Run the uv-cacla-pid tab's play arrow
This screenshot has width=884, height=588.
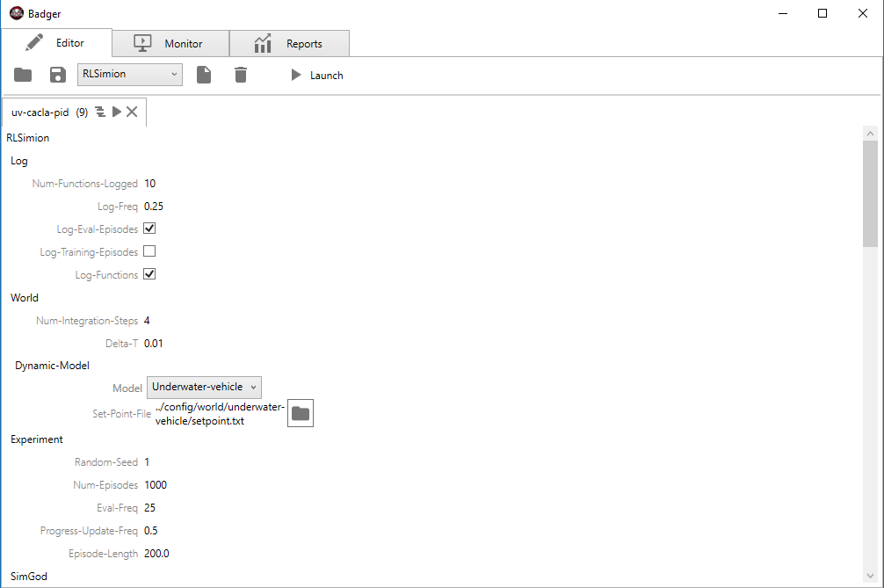pos(116,112)
